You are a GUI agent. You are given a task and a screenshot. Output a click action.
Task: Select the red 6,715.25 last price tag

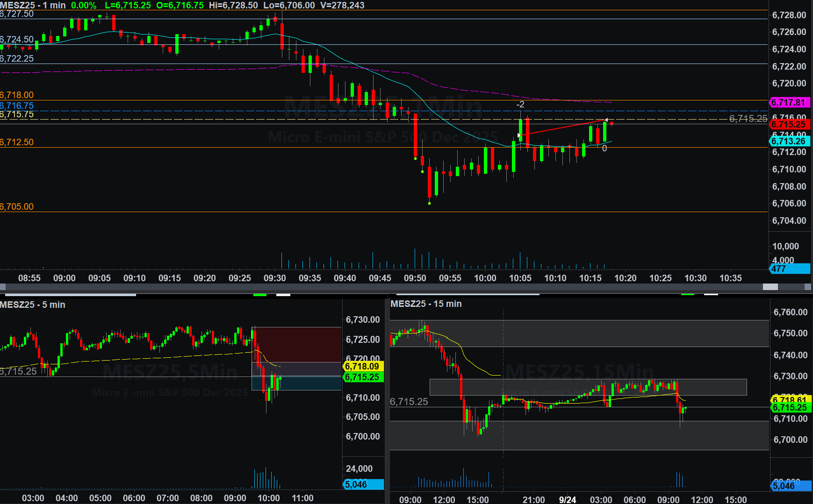tap(788, 124)
